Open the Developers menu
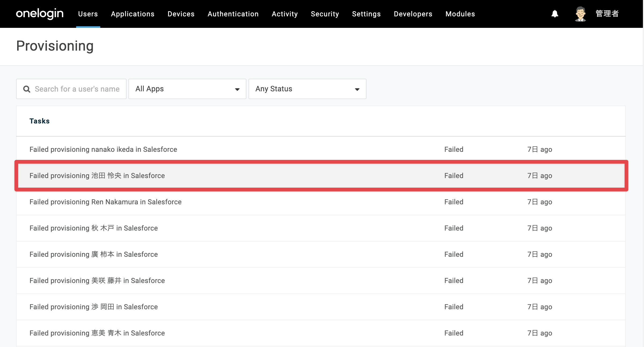This screenshot has width=644, height=347. click(413, 14)
